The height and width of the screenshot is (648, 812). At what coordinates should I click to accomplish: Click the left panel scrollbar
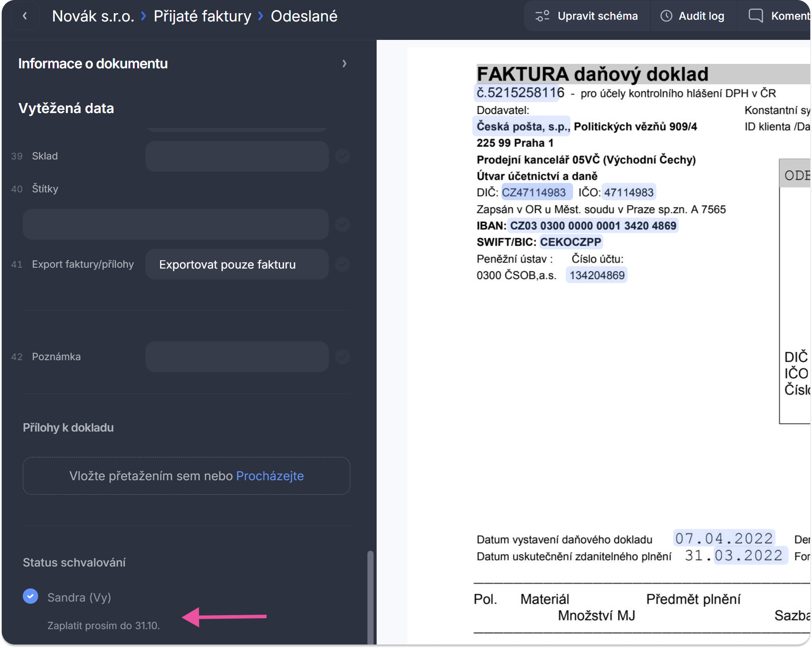pos(370,597)
